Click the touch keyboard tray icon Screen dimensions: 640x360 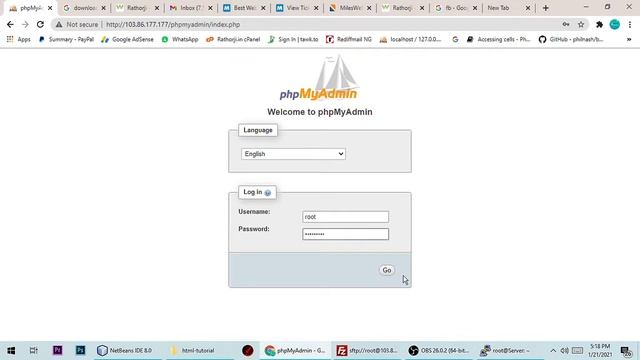point(577,351)
